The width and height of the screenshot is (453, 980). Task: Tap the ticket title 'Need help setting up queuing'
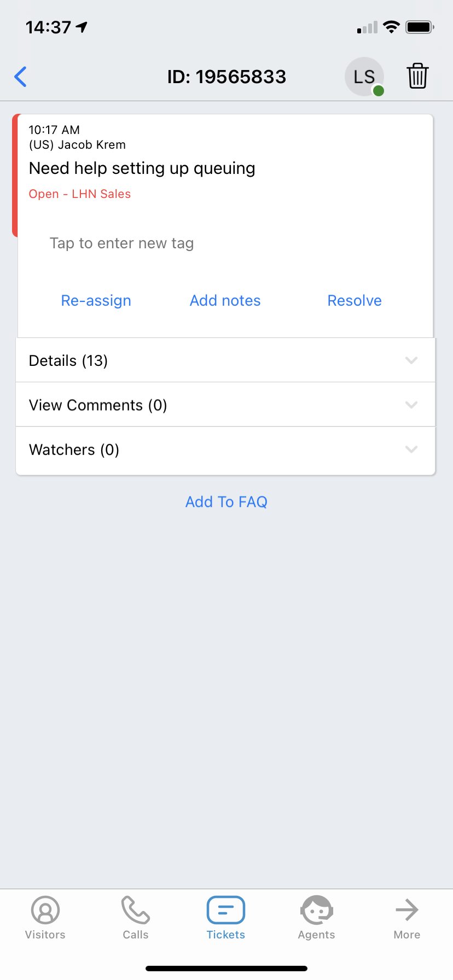coord(142,168)
